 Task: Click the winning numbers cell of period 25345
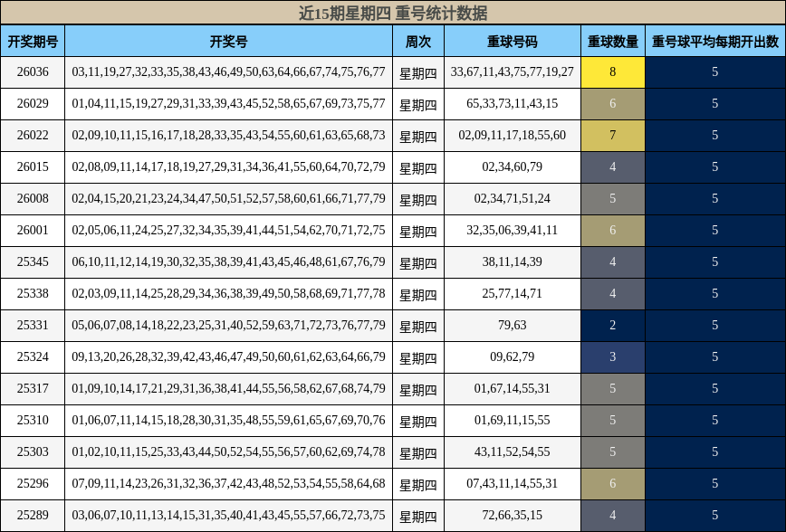(228, 260)
